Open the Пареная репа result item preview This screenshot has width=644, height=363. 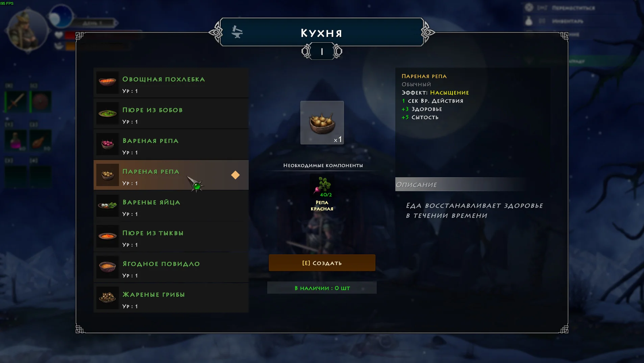(x=322, y=122)
